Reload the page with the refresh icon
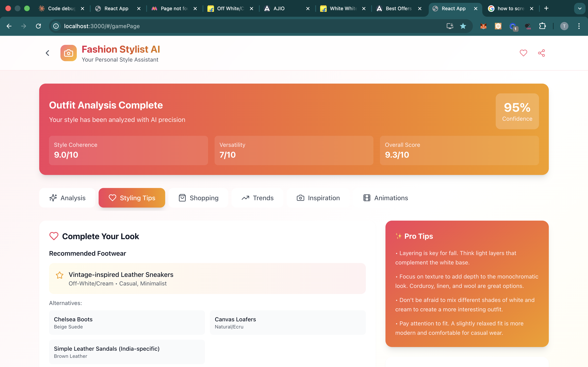 [38, 26]
